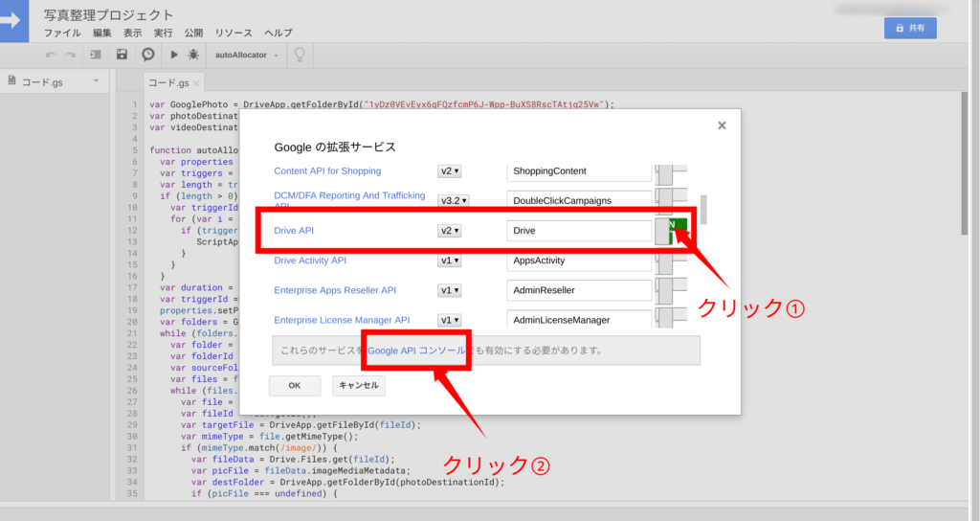
Task: Save the script with the floppy icon
Action: pyautogui.click(x=122, y=55)
